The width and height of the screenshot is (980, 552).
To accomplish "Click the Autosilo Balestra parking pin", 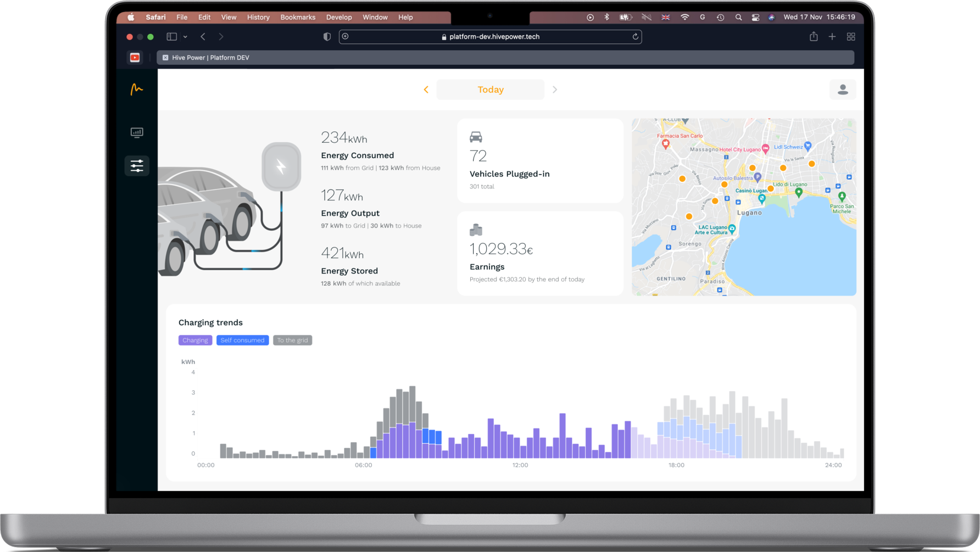I will coord(758,177).
